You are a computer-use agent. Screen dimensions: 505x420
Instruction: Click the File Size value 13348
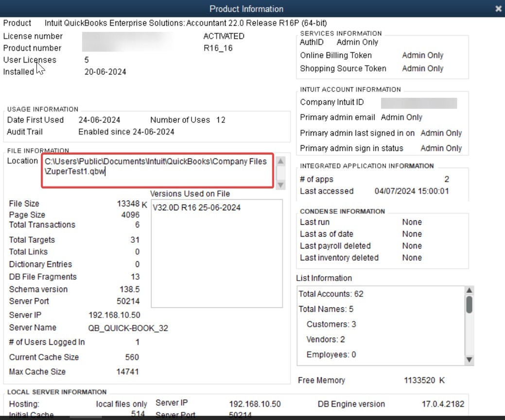point(128,204)
